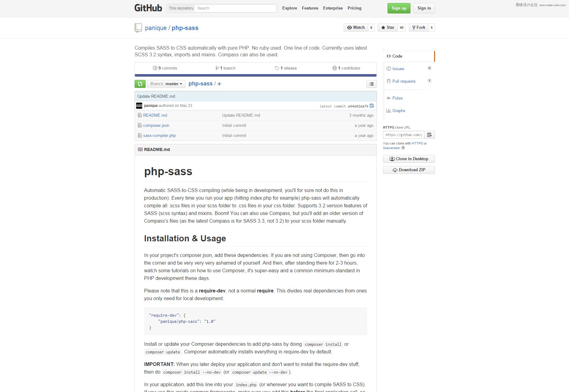Open the README.md file link
569x392 pixels.
click(x=155, y=115)
